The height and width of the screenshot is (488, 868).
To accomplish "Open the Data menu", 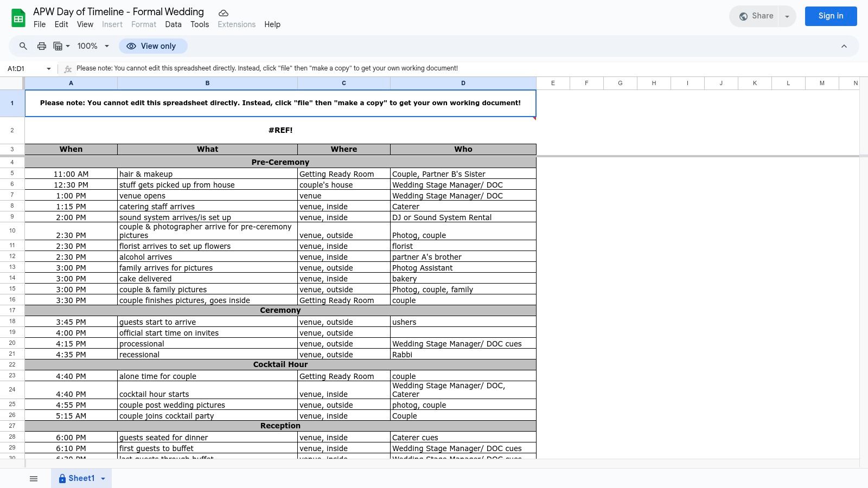I will [x=173, y=24].
